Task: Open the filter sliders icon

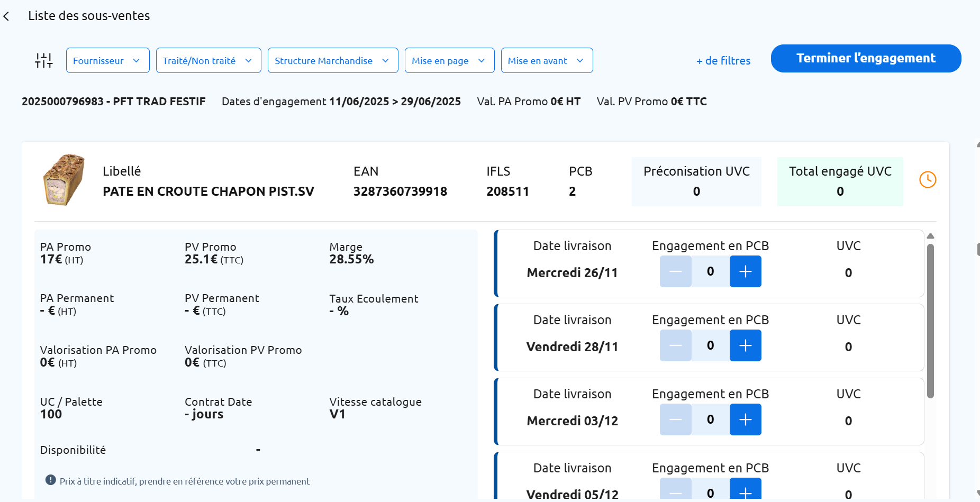Action: [x=44, y=60]
